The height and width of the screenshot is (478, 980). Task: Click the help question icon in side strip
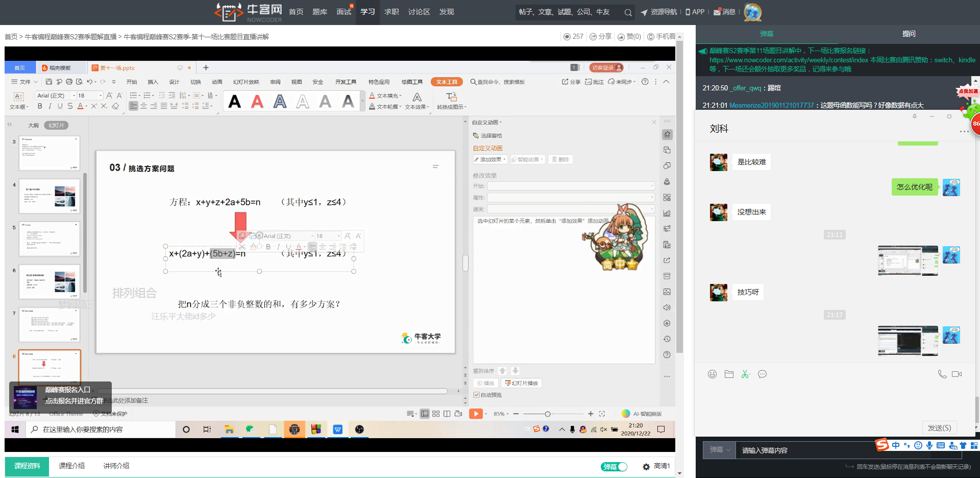[667, 355]
